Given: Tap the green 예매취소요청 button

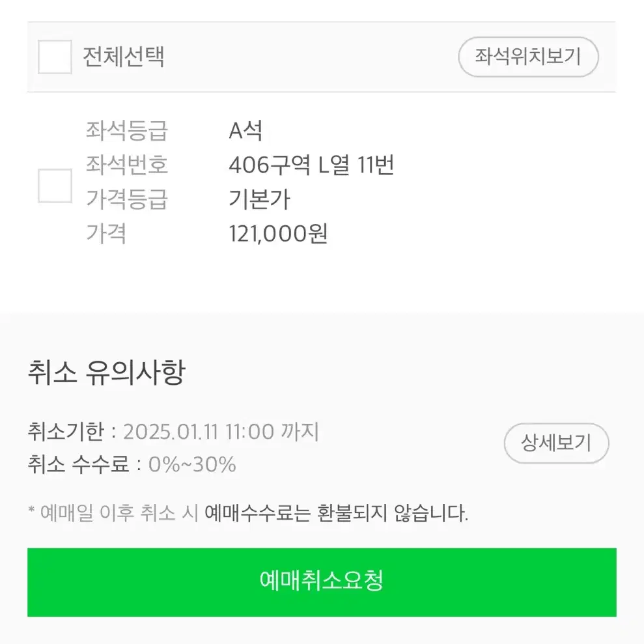Looking at the screenshot, I should (x=322, y=582).
